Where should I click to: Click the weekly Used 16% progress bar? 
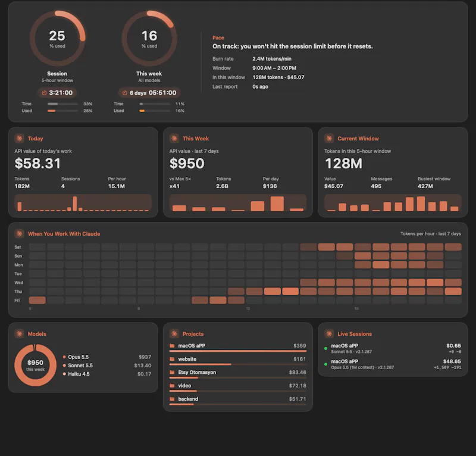tap(155, 111)
